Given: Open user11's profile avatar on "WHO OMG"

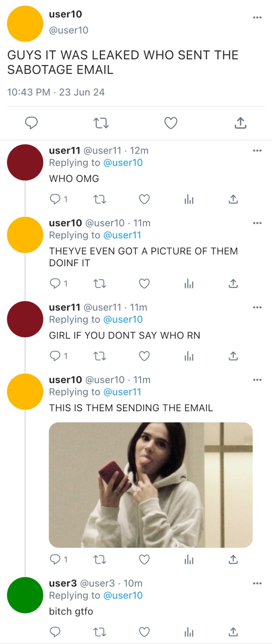Looking at the screenshot, I should click(25, 162).
